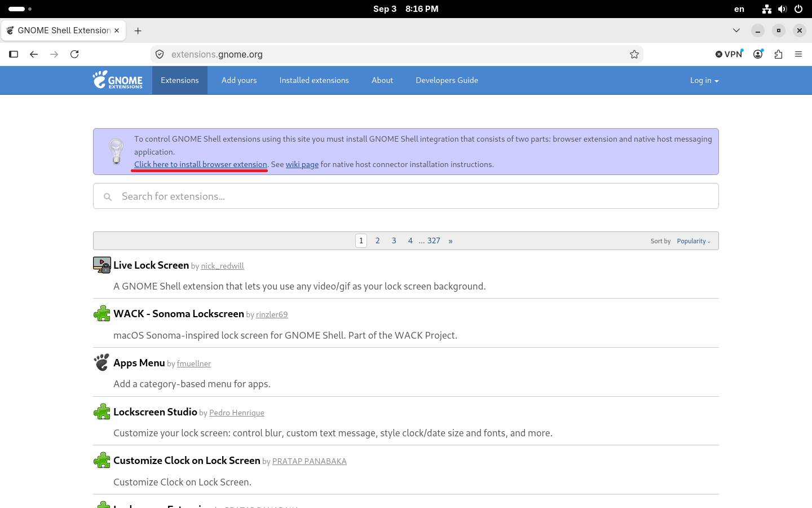Image resolution: width=812 pixels, height=508 pixels.
Task: Select the GNOME Shell Extensions browser tab
Action: click(x=63, y=30)
